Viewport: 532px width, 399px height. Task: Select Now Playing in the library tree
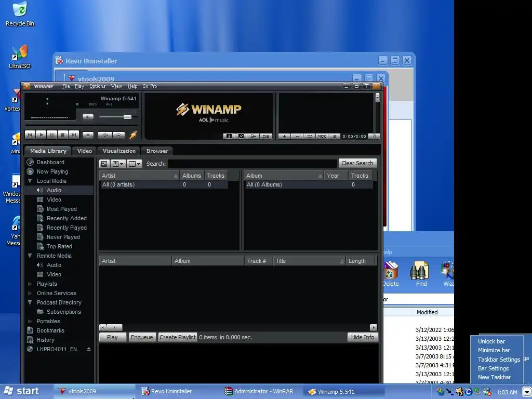[52, 171]
